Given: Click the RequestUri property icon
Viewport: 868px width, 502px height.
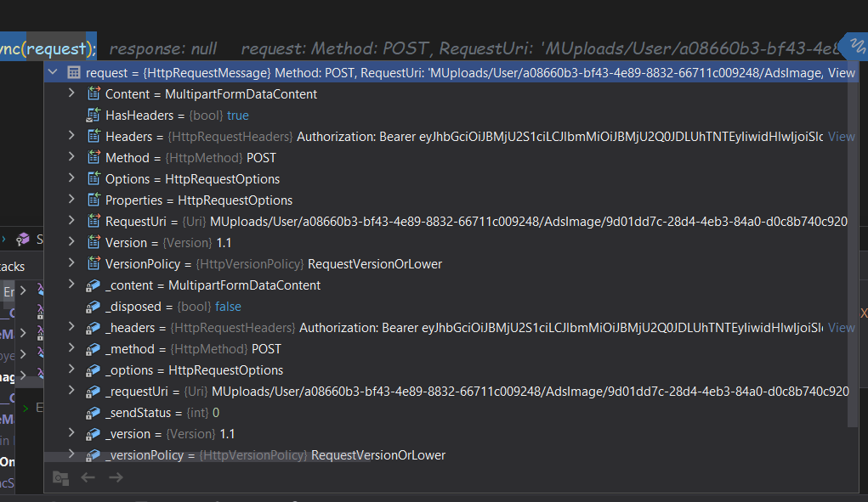Looking at the screenshot, I should (x=94, y=221).
